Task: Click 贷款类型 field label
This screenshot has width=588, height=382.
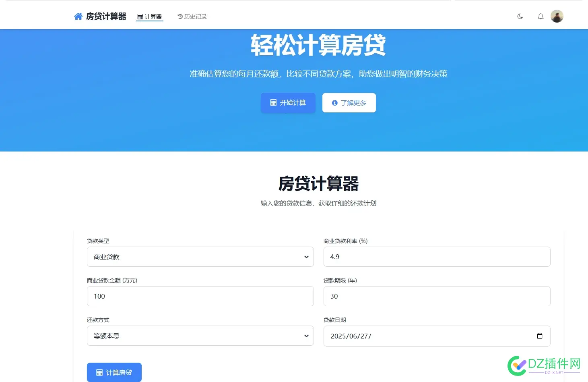Action: click(x=98, y=241)
